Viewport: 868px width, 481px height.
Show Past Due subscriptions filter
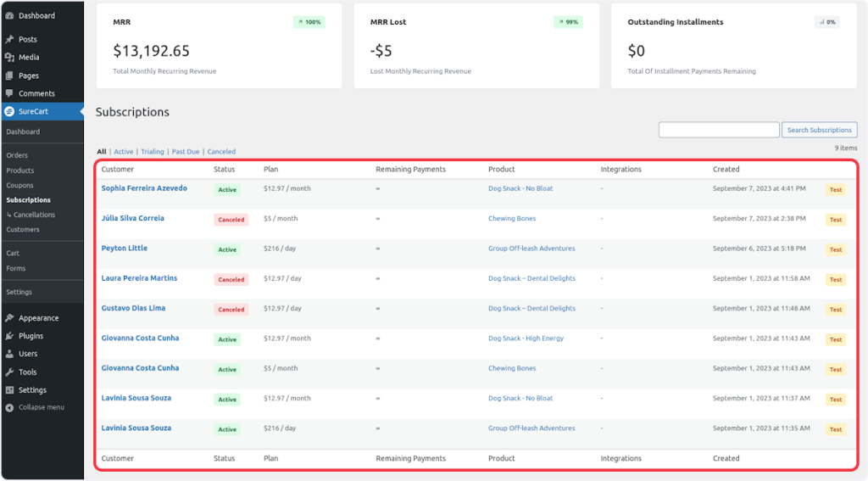point(185,152)
